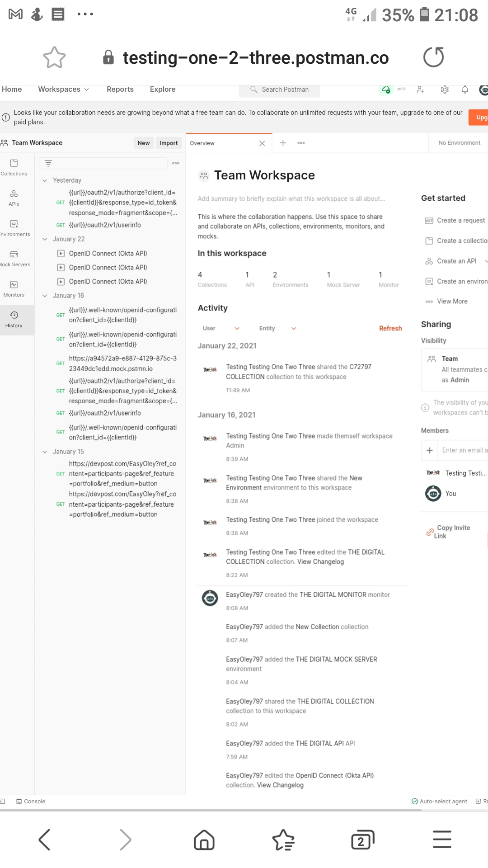
Task: Click the history filter icon
Action: coord(48,163)
